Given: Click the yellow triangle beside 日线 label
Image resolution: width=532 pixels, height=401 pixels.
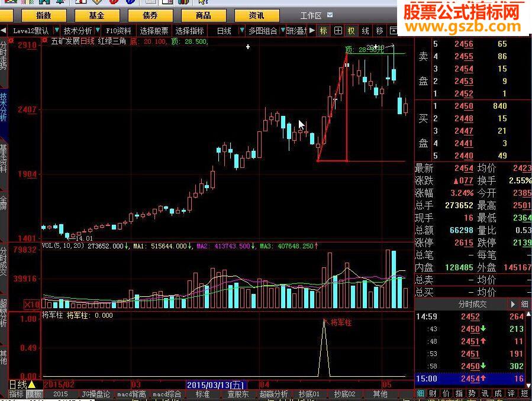Looking at the screenshot, I should pos(31,384).
